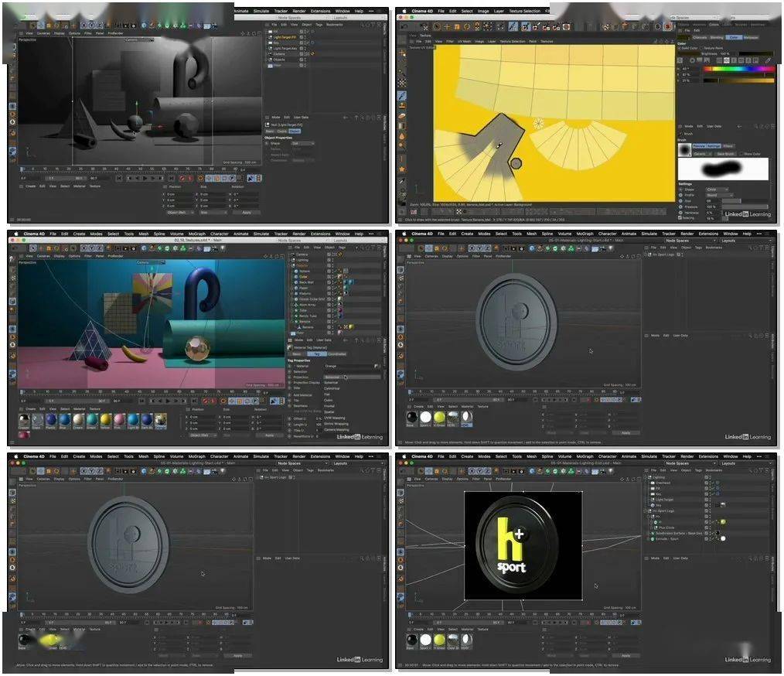Choose UVW Mapping from middle-left projection list
Viewport: 784px width, 676px height.
point(335,418)
